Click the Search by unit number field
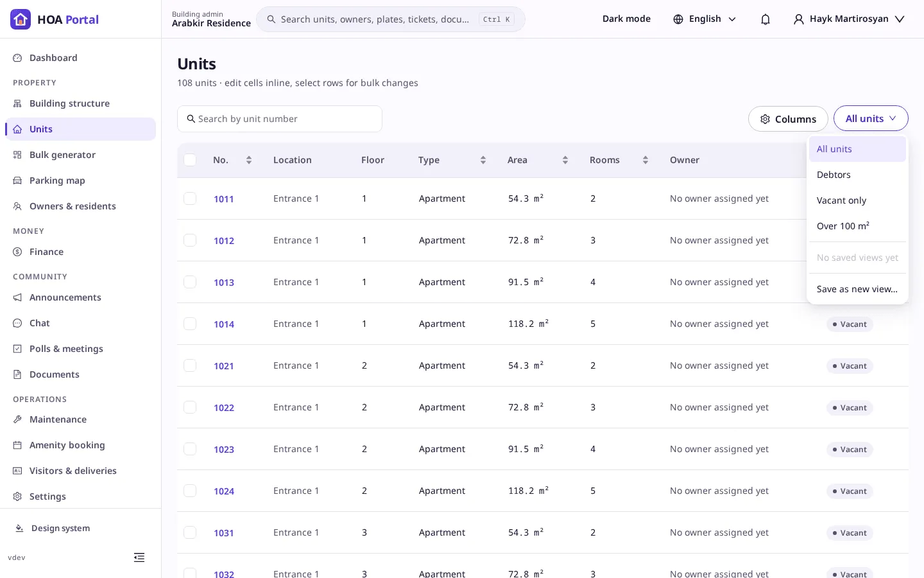 point(280,119)
